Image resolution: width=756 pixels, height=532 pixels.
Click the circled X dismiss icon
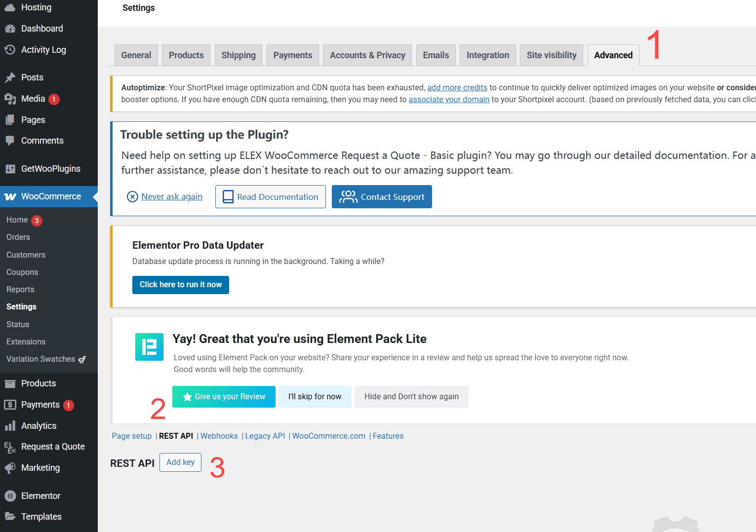[132, 197]
